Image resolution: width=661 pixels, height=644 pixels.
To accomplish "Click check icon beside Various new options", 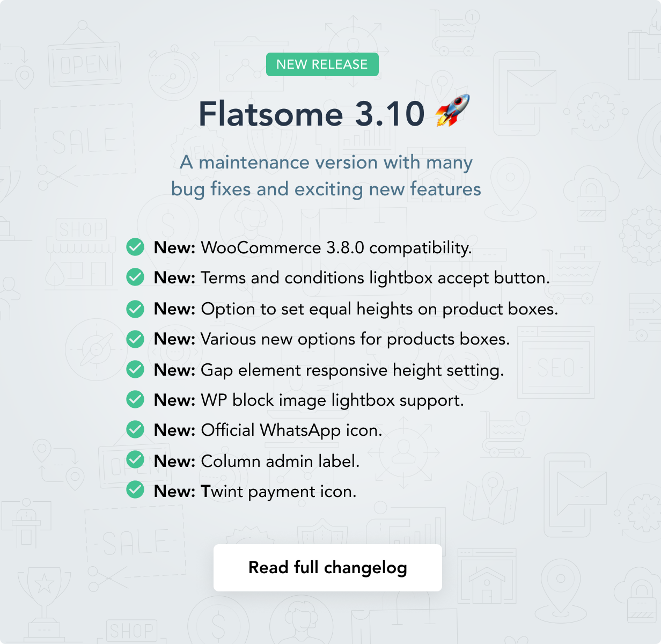I will tap(135, 339).
